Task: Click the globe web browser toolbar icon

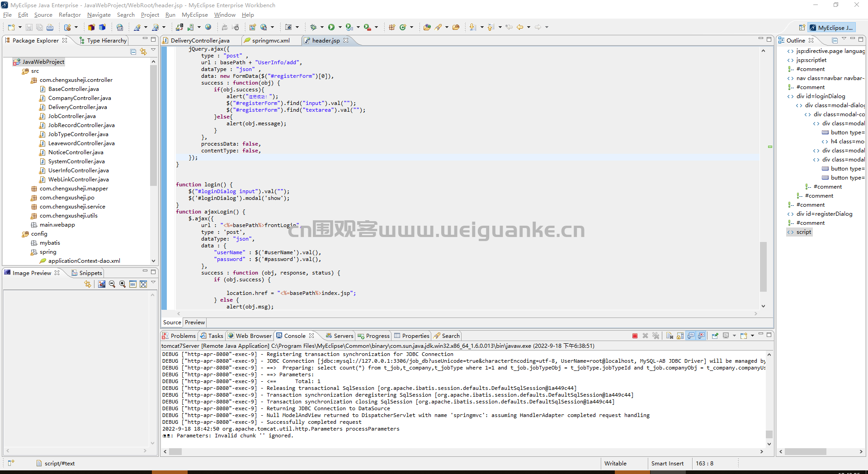Action: (208, 27)
